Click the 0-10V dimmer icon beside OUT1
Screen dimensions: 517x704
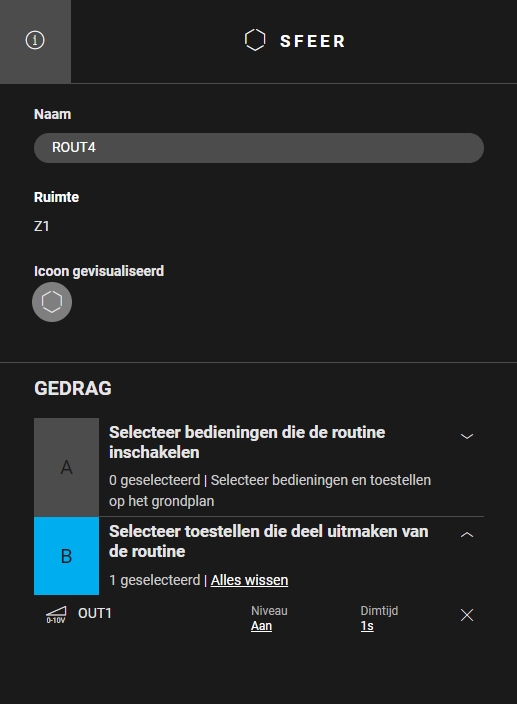[56, 615]
